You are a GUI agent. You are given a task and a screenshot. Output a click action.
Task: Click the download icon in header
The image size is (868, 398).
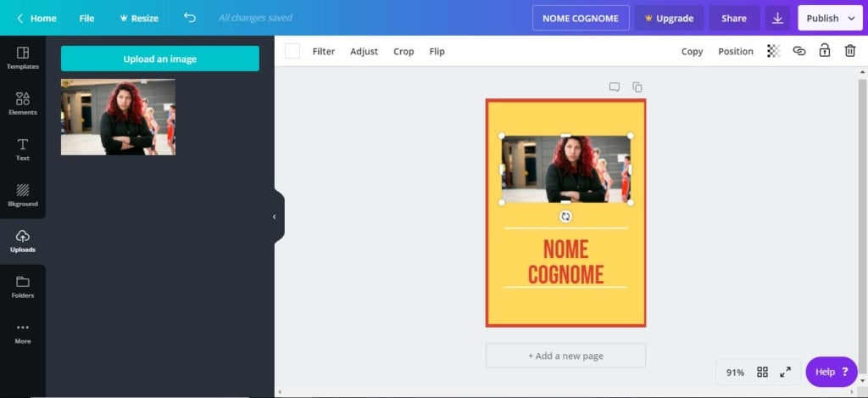[x=777, y=18]
